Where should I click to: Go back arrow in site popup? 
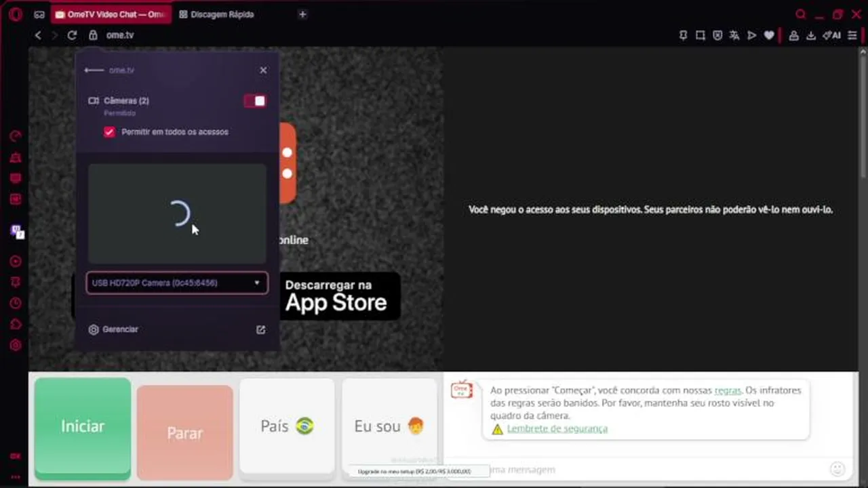point(94,70)
